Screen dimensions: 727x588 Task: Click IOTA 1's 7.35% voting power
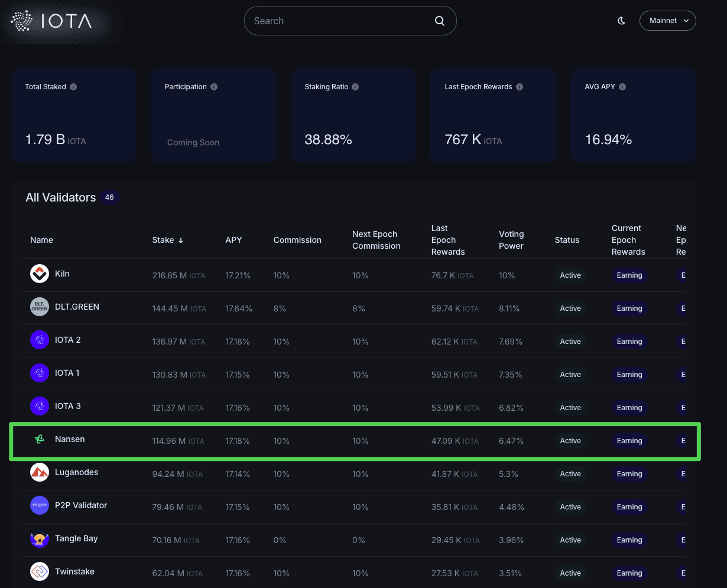click(511, 375)
